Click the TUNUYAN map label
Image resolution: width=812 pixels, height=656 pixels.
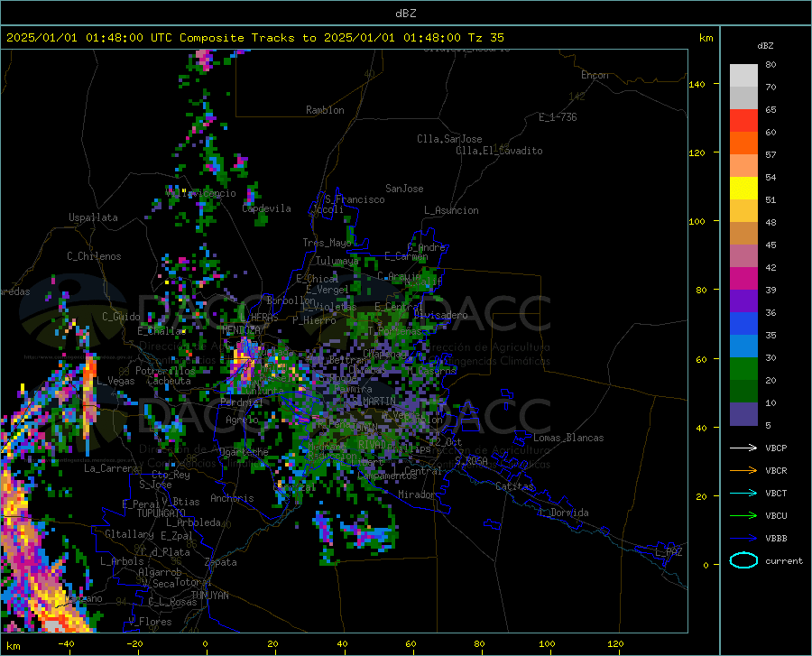209,596
